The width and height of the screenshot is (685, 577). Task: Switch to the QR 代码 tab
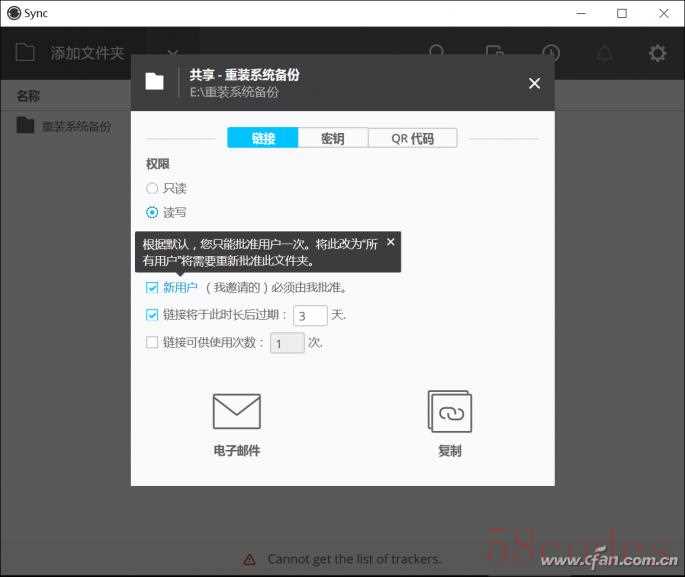pyautogui.click(x=412, y=138)
